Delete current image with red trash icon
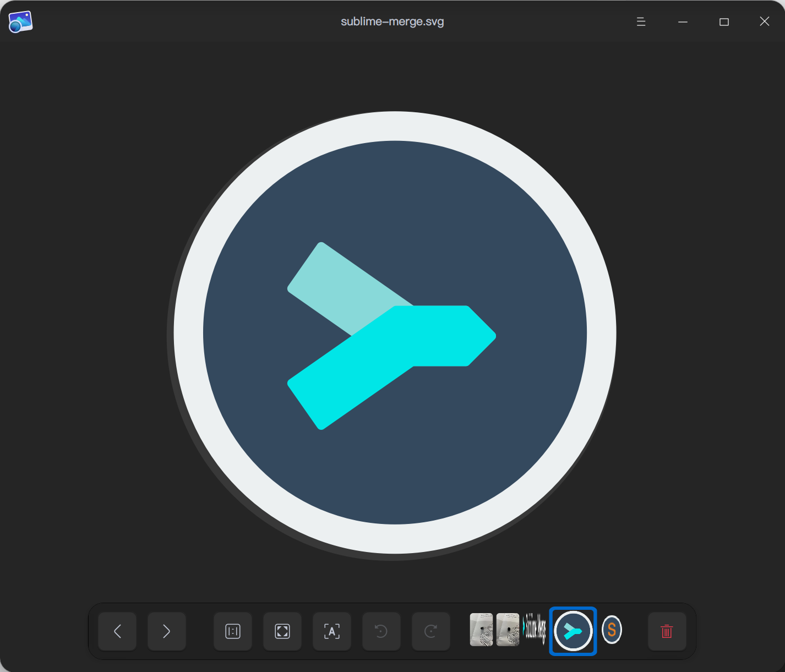The width and height of the screenshot is (785, 672). pos(667,631)
